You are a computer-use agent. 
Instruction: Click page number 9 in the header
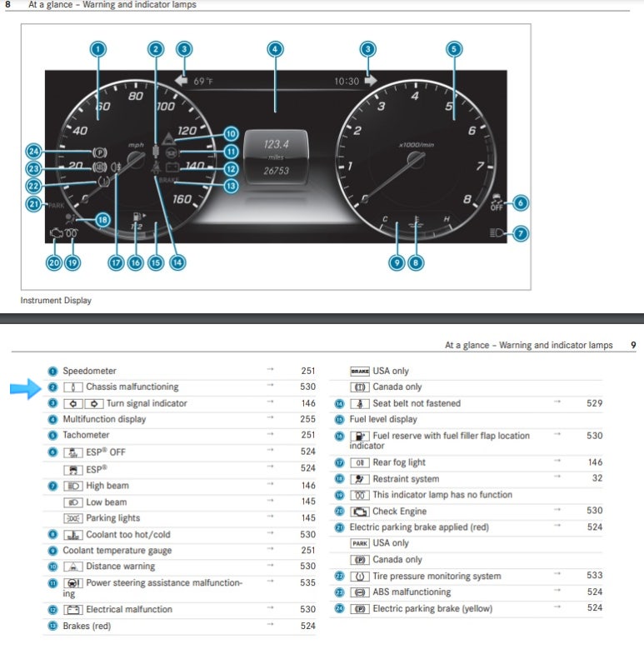pyautogui.click(x=633, y=345)
